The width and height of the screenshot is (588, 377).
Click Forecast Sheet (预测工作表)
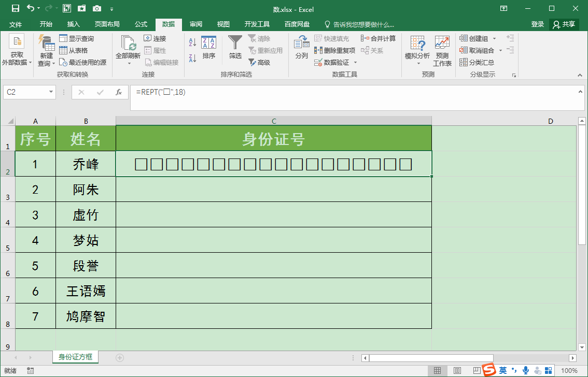click(442, 51)
